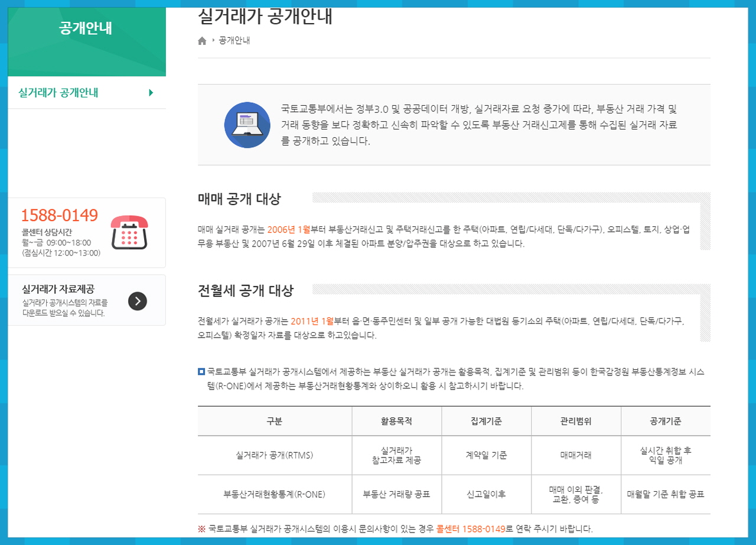Click the 매월말 기준 취합 공표 cell

point(666,494)
